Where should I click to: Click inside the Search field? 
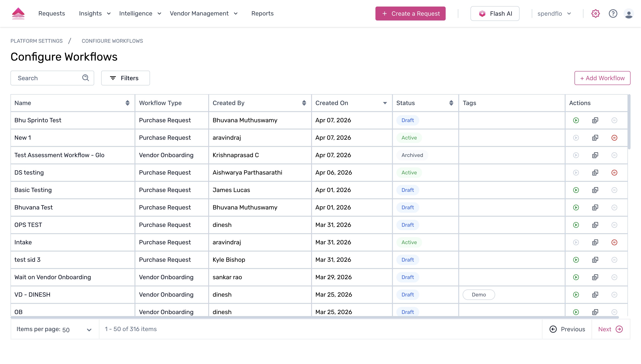tap(45, 78)
